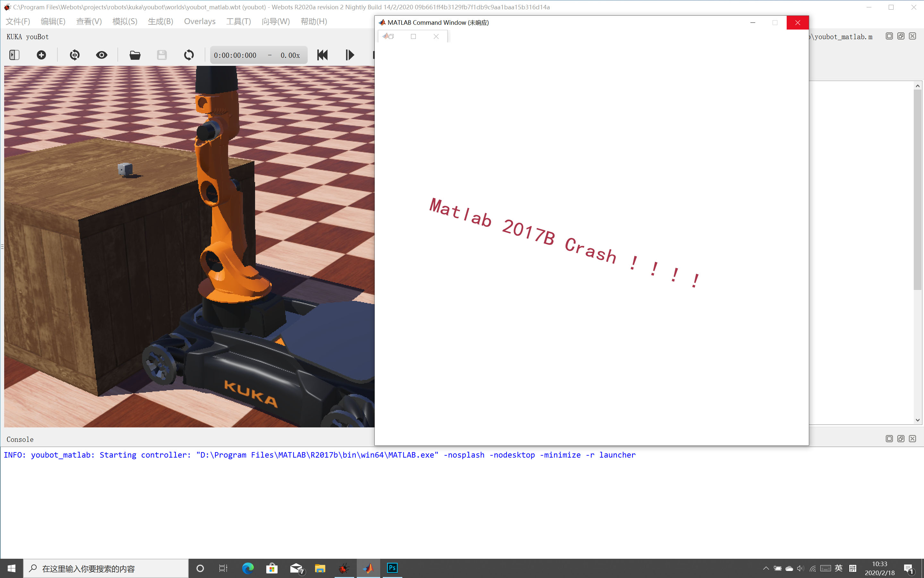Maximize the Console panel
The width and height of the screenshot is (924, 578).
pos(889,438)
